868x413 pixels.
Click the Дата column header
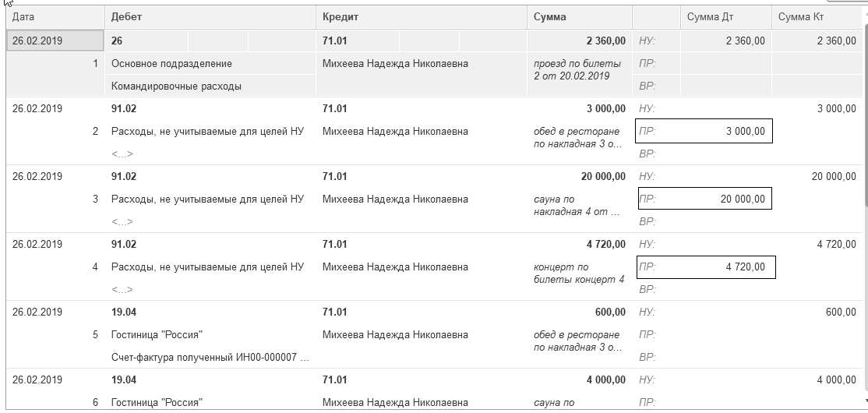point(53,16)
